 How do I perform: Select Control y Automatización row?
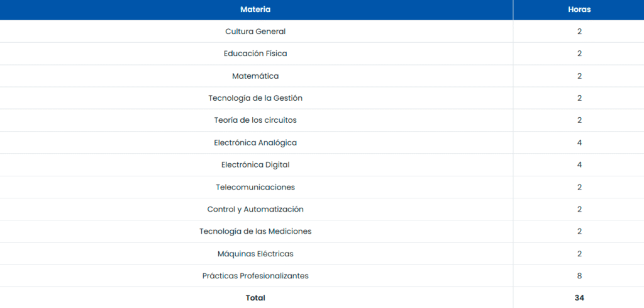[255, 209]
